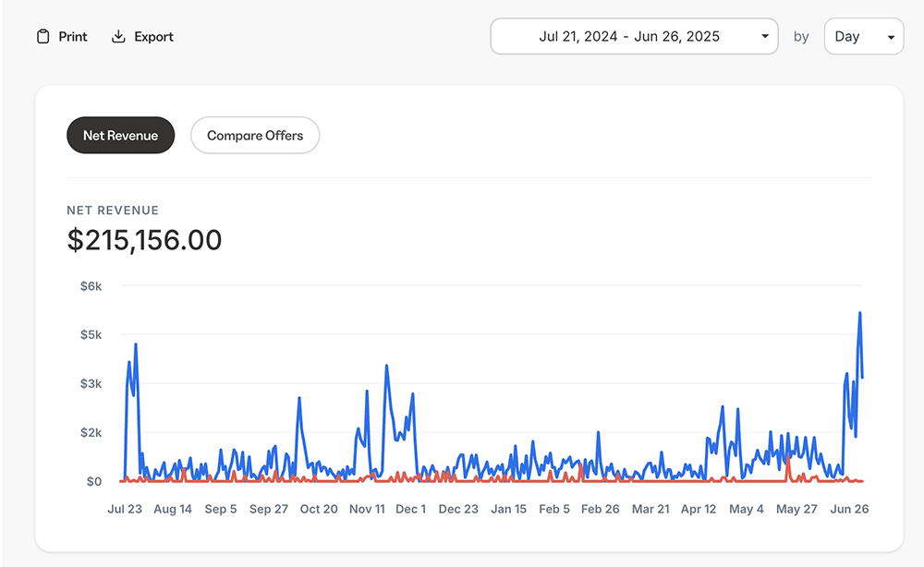Click the highest blue peak near Jun 26

pyautogui.click(x=859, y=314)
